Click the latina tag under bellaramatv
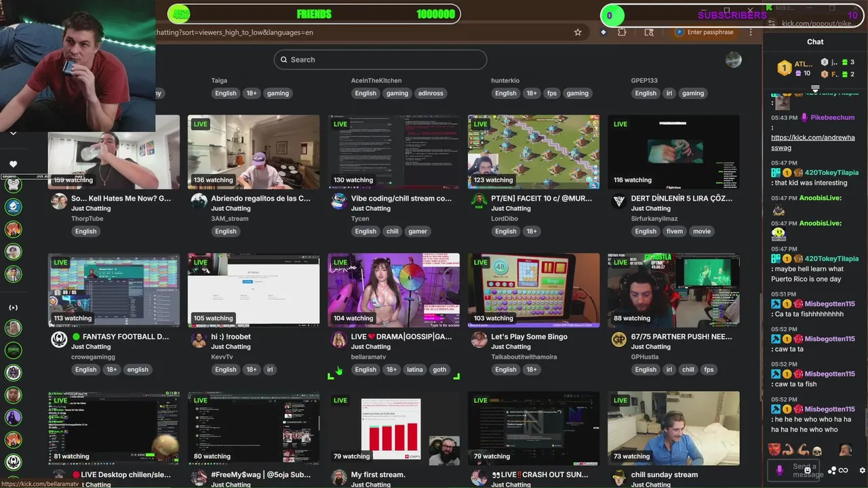Image resolution: width=868 pixels, height=488 pixels. point(414,369)
